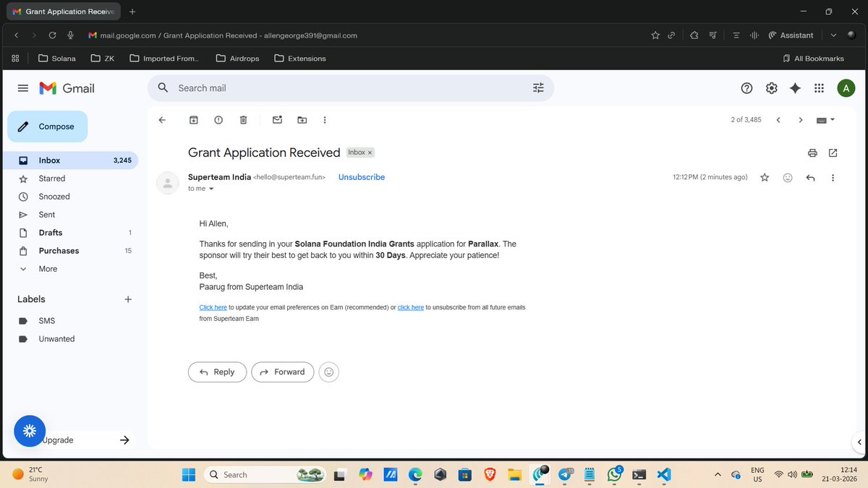Open Telegram from the taskbar
The height and width of the screenshot is (488, 868).
(x=566, y=475)
